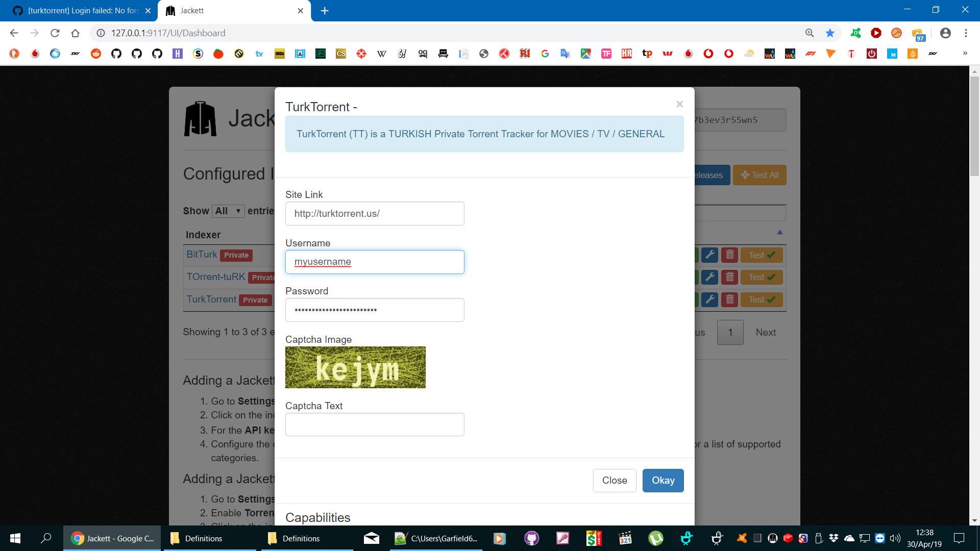Open the Show entries dropdown
This screenshot has height=551, width=980.
coord(228,211)
